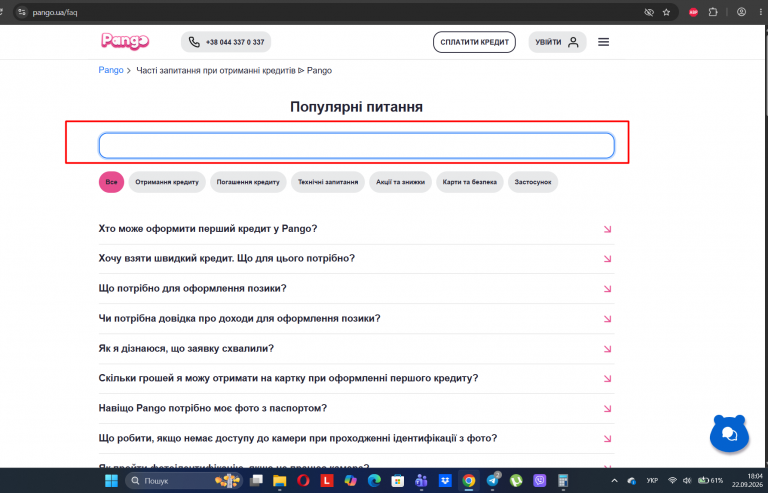Open the Chrome profile avatar icon
Image resolution: width=768 pixels, height=493 pixels.
click(x=742, y=12)
